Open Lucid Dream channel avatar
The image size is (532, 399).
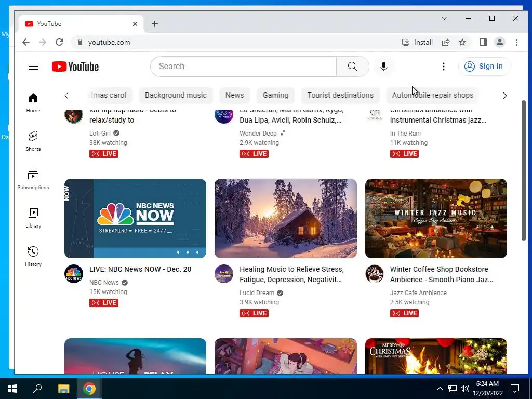point(224,273)
